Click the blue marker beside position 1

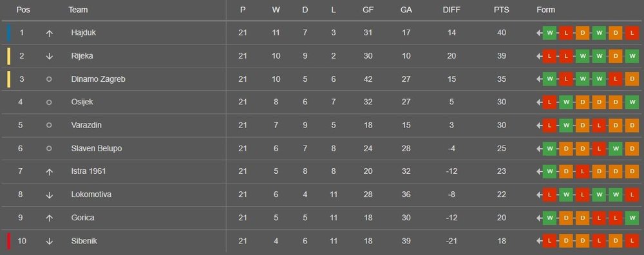(9, 33)
